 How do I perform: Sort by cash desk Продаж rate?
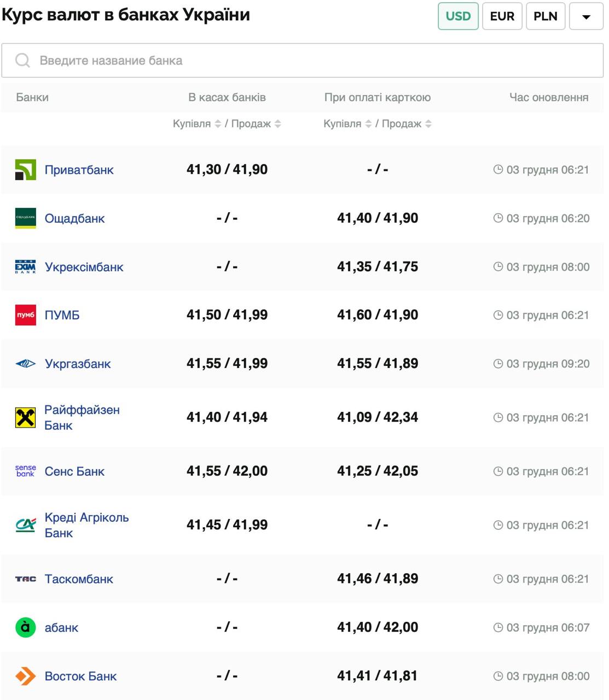pos(278,124)
